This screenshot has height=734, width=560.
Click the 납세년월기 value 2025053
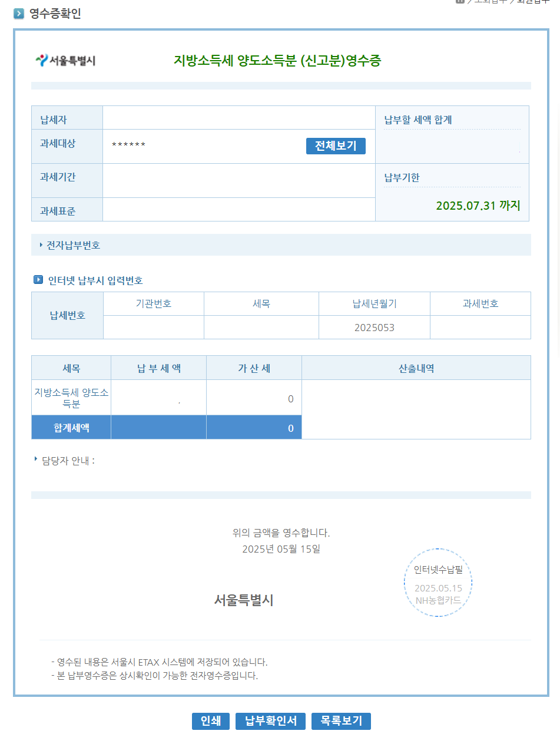[x=374, y=328]
